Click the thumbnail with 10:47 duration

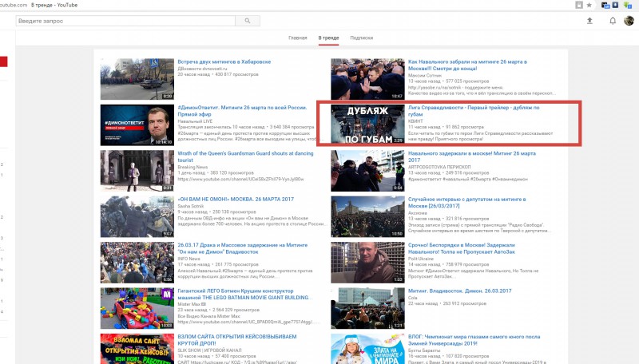(x=367, y=79)
